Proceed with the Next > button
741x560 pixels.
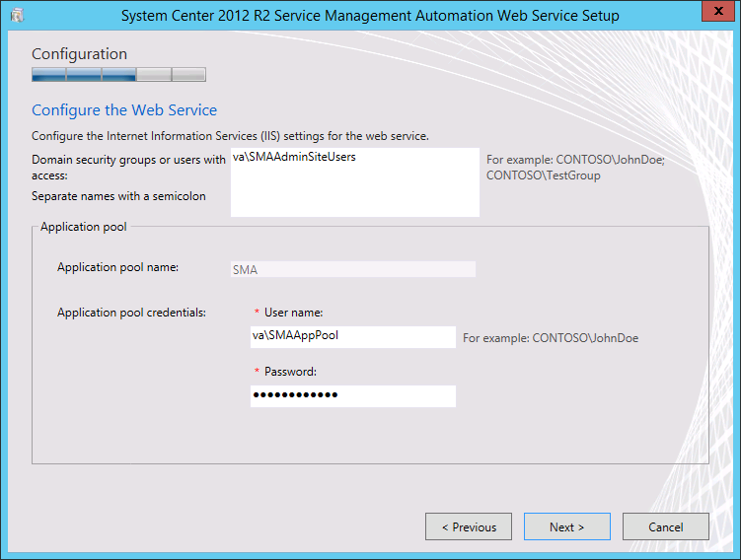(x=566, y=526)
